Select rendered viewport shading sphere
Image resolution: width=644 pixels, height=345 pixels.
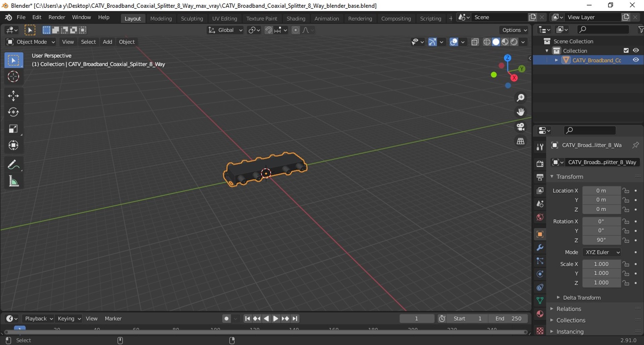tap(514, 42)
